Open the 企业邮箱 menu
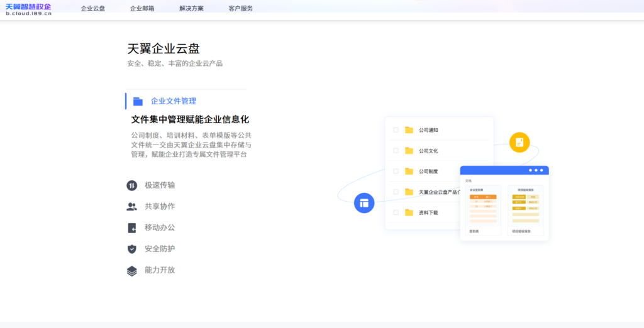 tap(142, 8)
